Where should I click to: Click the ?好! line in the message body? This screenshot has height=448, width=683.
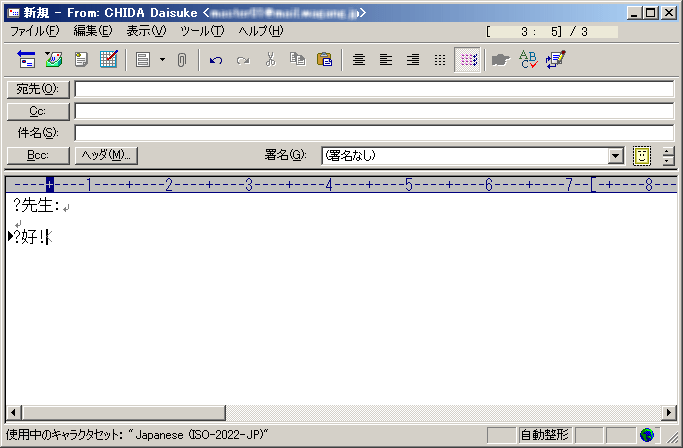pos(30,237)
